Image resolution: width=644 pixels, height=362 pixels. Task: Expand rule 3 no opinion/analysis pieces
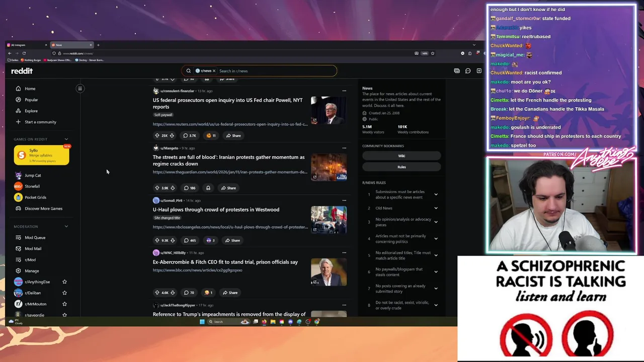[436, 222]
